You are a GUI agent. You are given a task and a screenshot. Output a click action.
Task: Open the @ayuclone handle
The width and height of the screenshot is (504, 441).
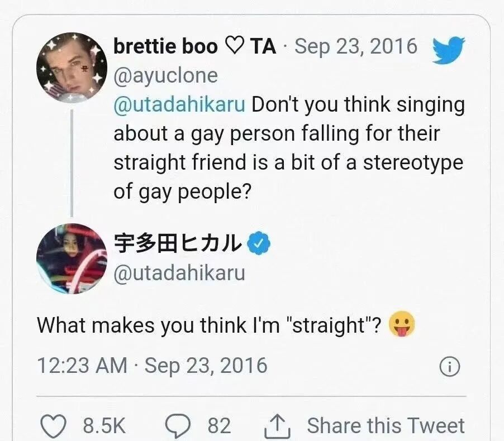coord(165,75)
